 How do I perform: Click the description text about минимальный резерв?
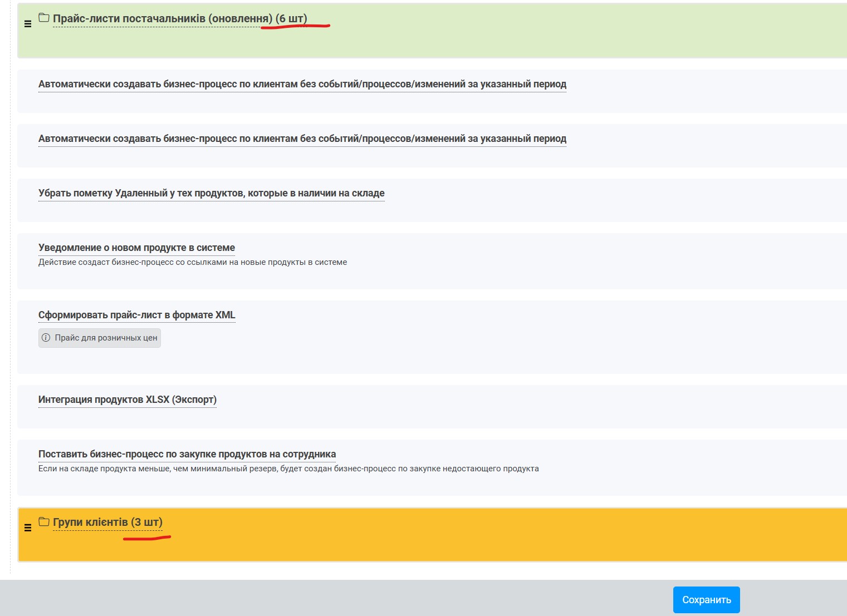click(x=288, y=469)
